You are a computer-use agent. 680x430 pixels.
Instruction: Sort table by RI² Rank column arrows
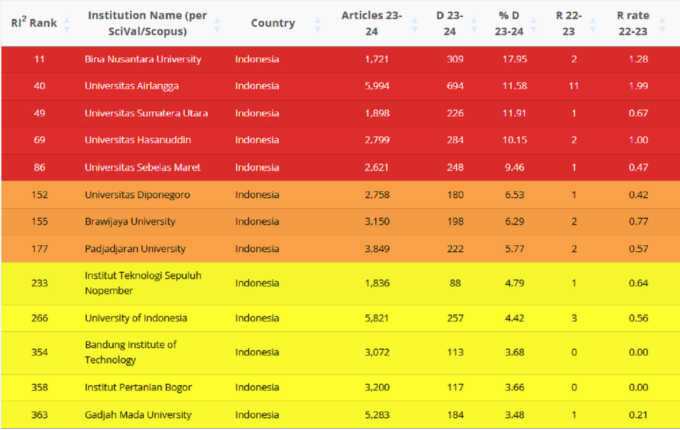click(x=66, y=24)
